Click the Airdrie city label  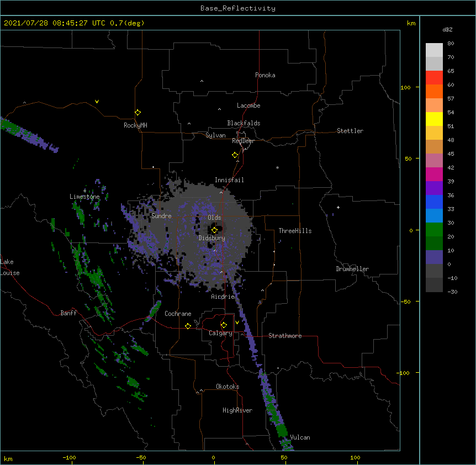tap(223, 297)
